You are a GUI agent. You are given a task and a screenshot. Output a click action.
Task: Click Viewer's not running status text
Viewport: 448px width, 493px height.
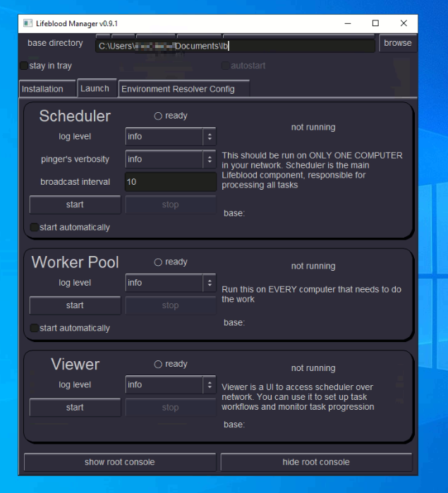[x=313, y=368]
